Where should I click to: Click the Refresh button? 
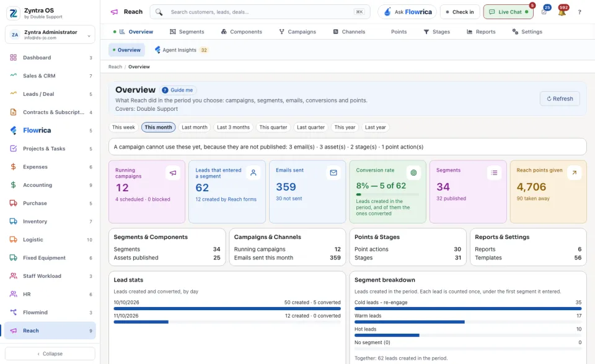pyautogui.click(x=560, y=98)
